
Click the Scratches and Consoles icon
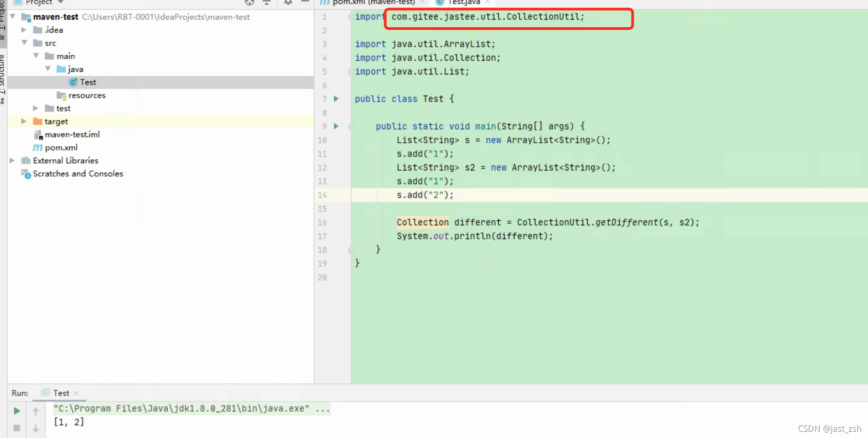26,174
